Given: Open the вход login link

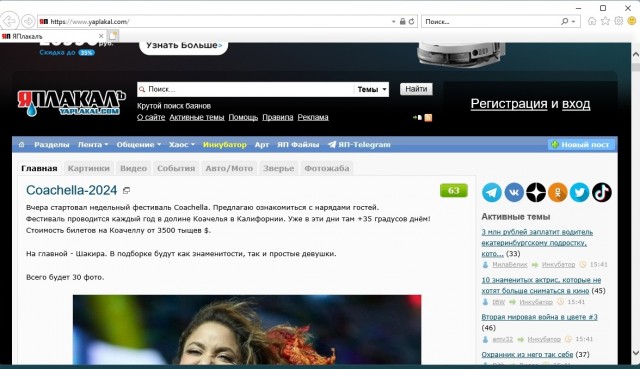Looking at the screenshot, I should pyautogui.click(x=576, y=104).
